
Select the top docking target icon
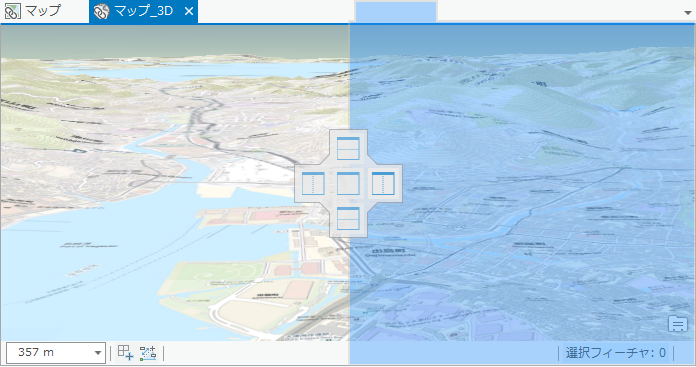click(x=348, y=148)
